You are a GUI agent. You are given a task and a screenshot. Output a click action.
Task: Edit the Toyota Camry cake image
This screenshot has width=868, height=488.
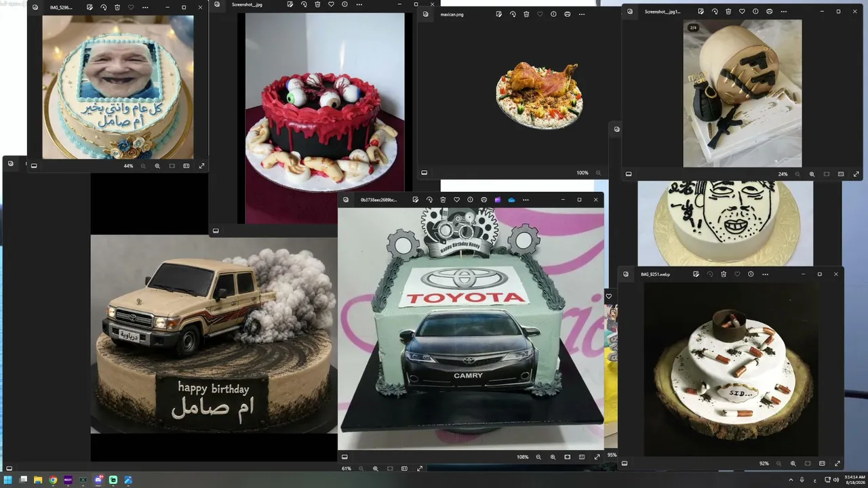[x=416, y=200]
